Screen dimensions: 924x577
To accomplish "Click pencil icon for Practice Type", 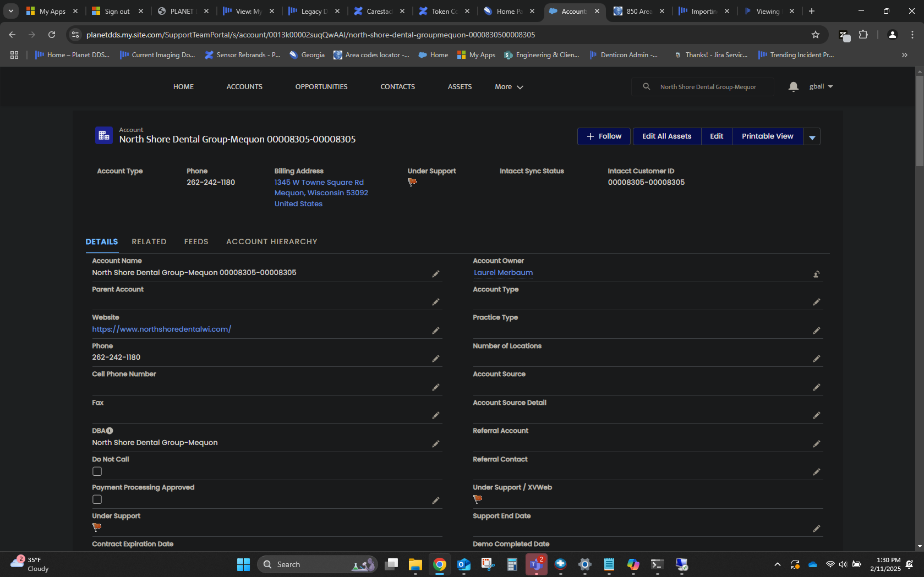I will click(817, 331).
